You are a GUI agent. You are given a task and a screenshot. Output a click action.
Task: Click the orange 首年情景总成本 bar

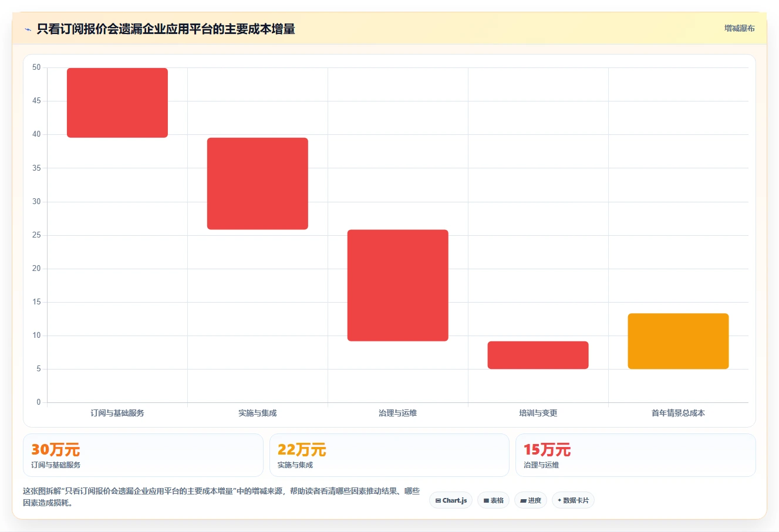[678, 341]
